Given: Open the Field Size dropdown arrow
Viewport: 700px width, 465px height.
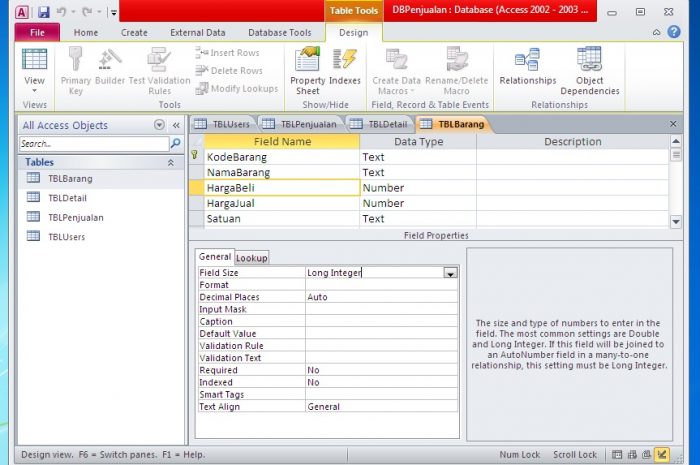Looking at the screenshot, I should coord(450,273).
